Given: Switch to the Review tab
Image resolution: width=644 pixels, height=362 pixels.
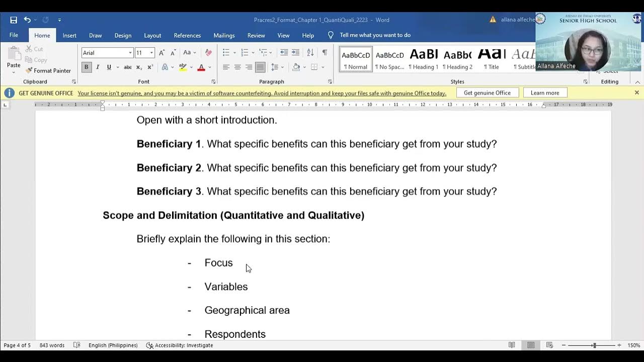Looking at the screenshot, I should click(x=256, y=35).
